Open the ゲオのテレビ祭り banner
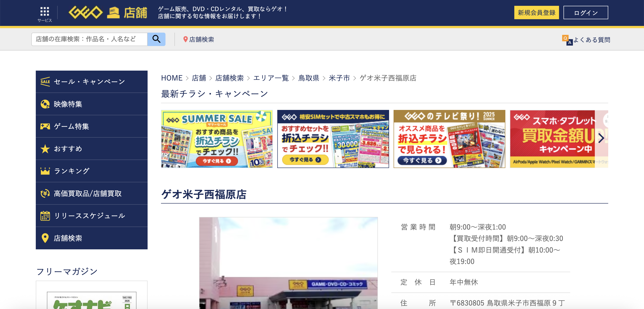 coord(449,139)
